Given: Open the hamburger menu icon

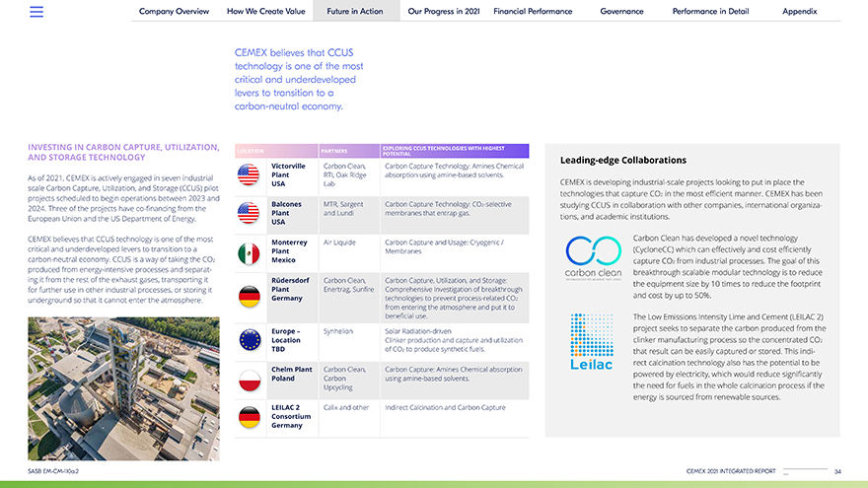Looking at the screenshot, I should [36, 12].
